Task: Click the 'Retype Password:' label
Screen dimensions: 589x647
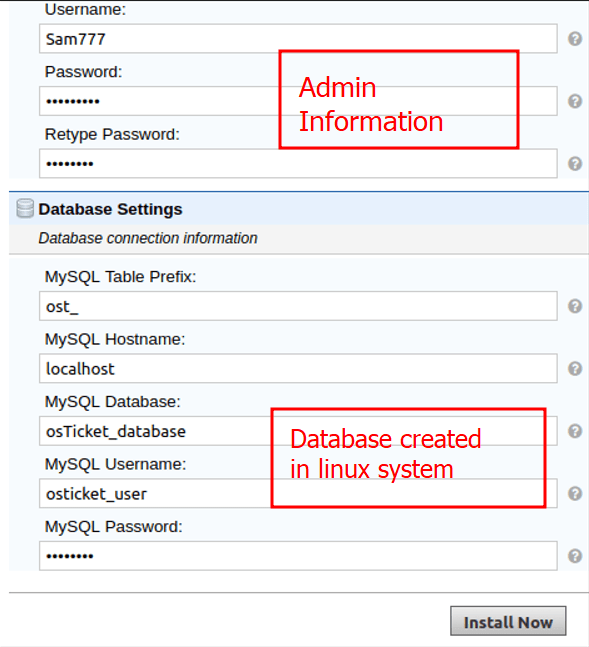Action: coord(112,135)
